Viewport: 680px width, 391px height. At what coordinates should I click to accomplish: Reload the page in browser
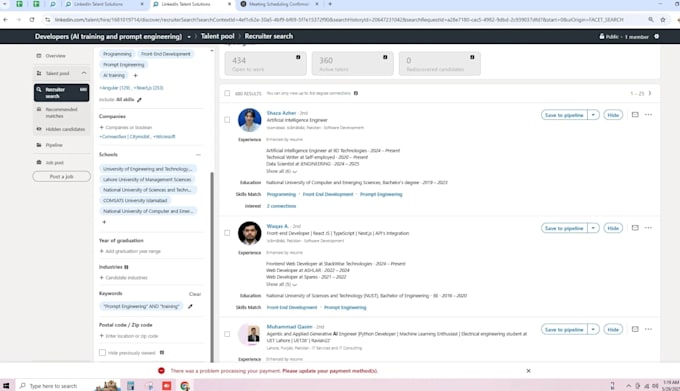32,20
